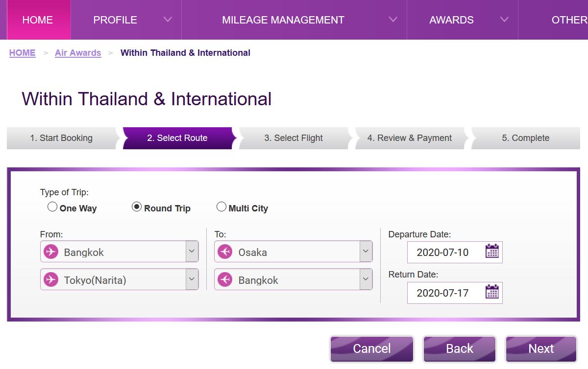
Task: Click the Type of Trip label
Action: pyautogui.click(x=64, y=192)
